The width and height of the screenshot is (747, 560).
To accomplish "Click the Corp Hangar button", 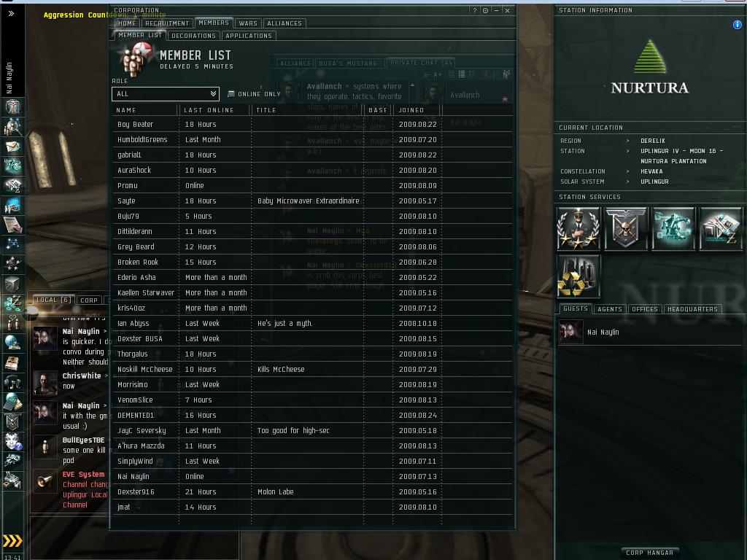I will 649,553.
